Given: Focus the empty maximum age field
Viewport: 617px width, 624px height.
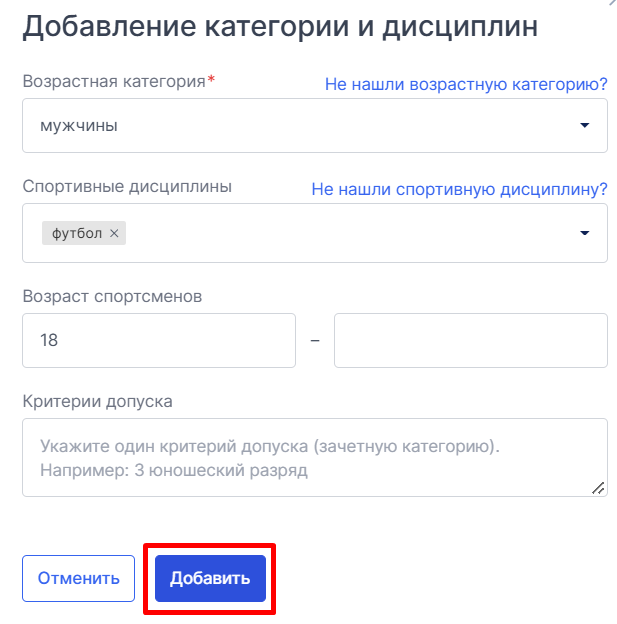Looking at the screenshot, I should click(471, 340).
